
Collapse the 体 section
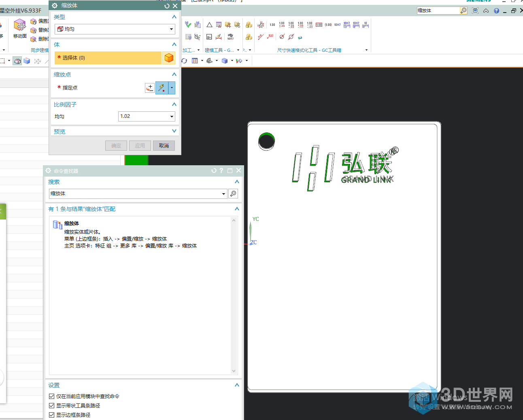click(x=174, y=45)
